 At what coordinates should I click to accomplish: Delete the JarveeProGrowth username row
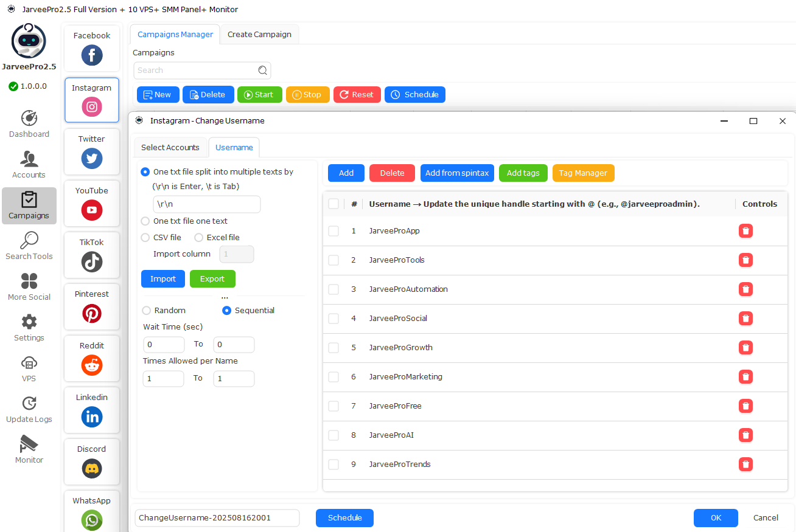pos(745,348)
